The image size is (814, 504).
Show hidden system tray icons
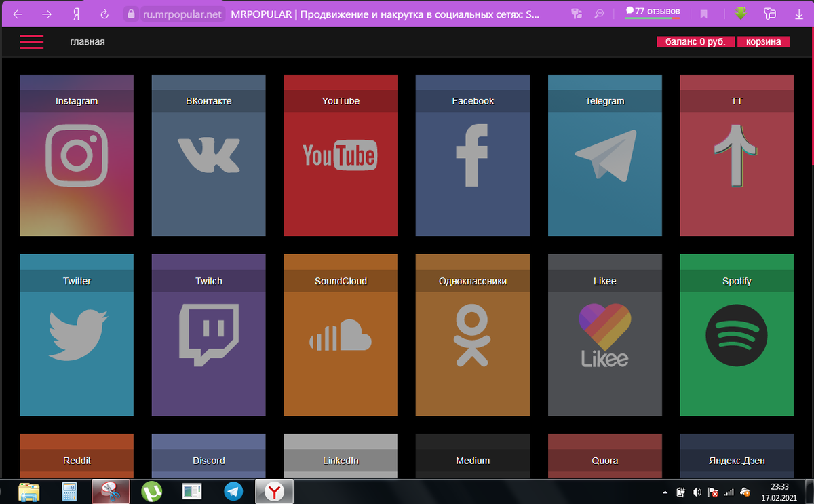(x=665, y=492)
